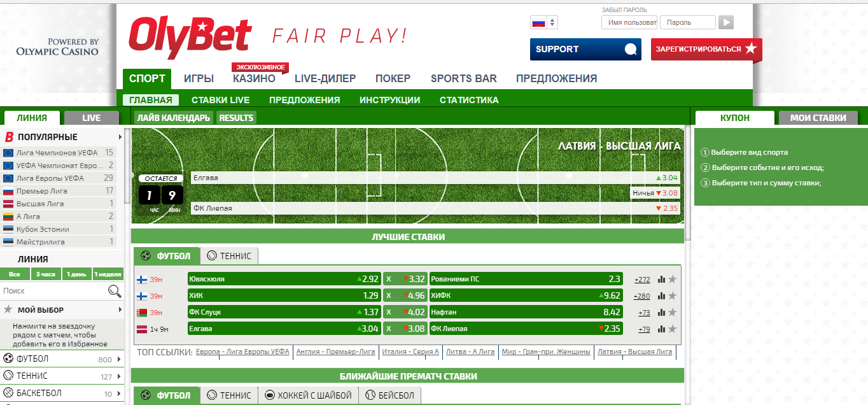Screen dimensions: 868x405
Task: Switch to the КУПОН tab
Action: [x=735, y=118]
